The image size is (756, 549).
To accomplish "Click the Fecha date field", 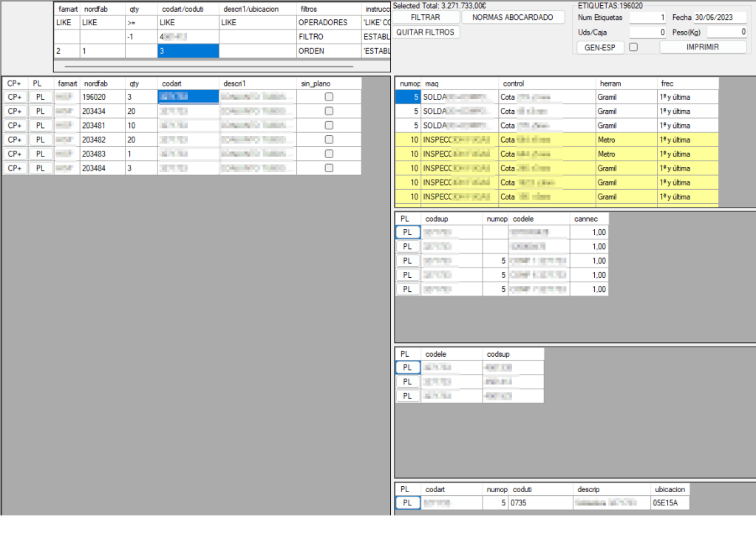I will point(720,17).
